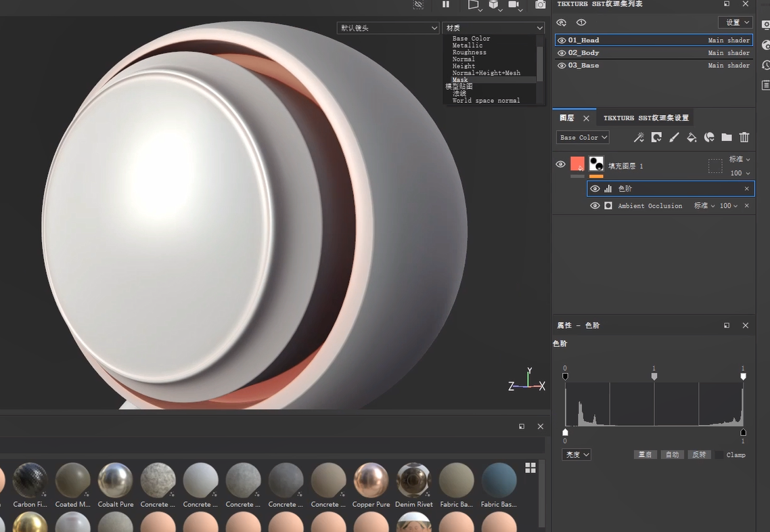The height and width of the screenshot is (532, 770).
Task: Add a paint layer with the brush icon
Action: 674,137
